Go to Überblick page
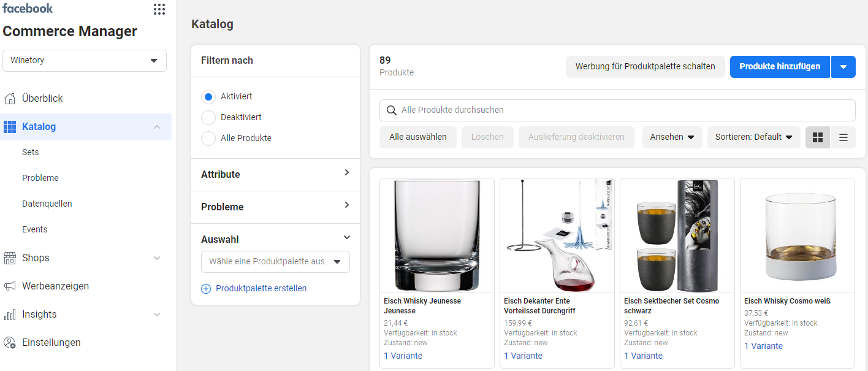 coord(42,98)
